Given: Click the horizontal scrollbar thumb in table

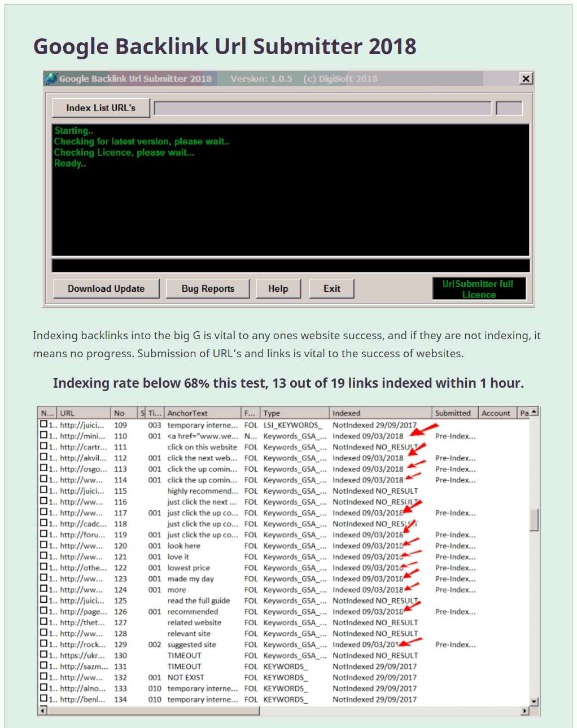Looking at the screenshot, I should (153, 711).
